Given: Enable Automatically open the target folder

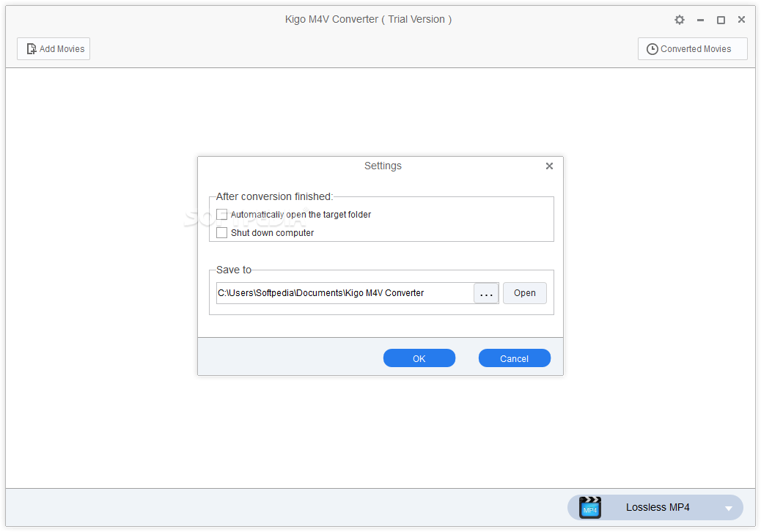Looking at the screenshot, I should click(222, 215).
